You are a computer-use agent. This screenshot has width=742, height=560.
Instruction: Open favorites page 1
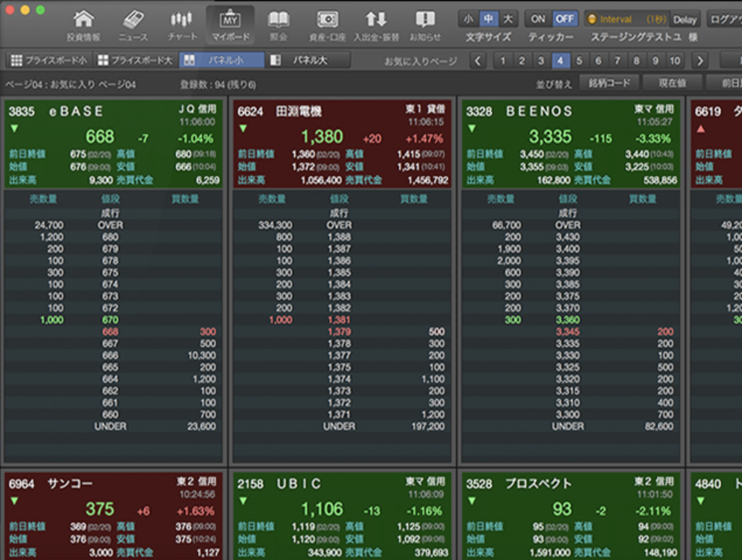coord(503,60)
